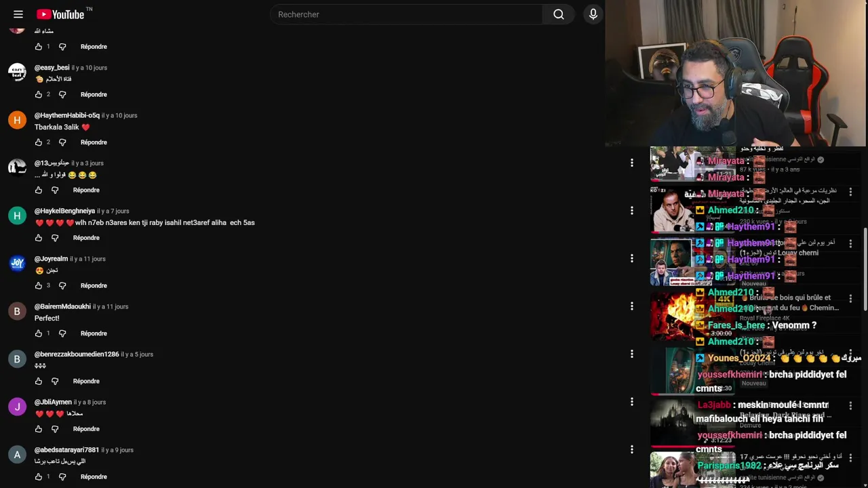Dislike the comment posted 3 days ago
Viewport: 868px width, 488px height.
(55, 190)
